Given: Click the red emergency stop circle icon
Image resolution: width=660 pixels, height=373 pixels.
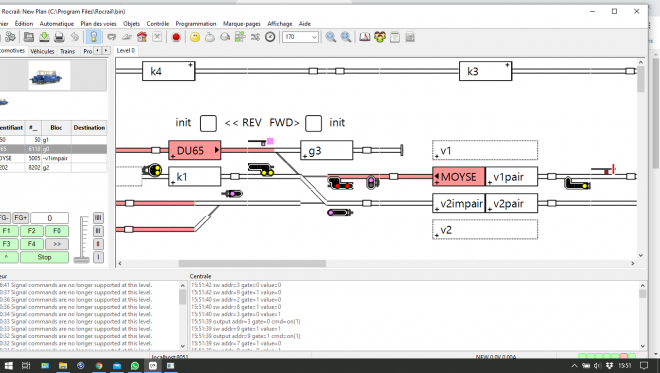Looking at the screenshot, I should pos(176,37).
